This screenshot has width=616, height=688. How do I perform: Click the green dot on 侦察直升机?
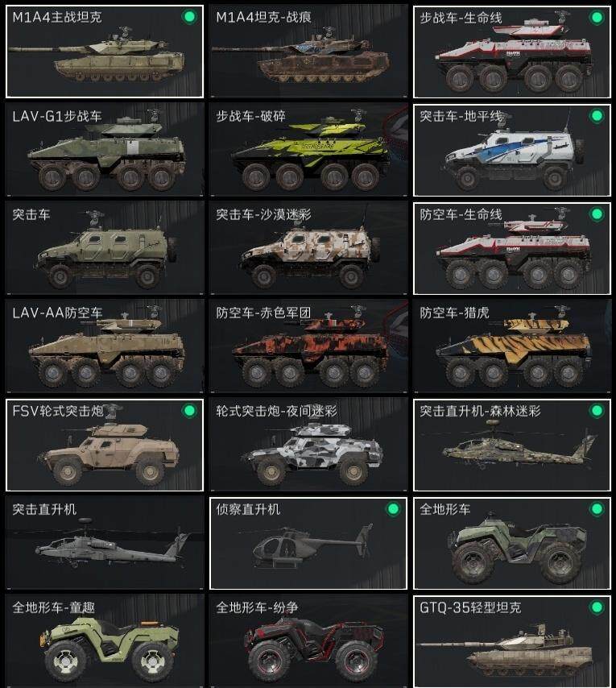pos(393,509)
